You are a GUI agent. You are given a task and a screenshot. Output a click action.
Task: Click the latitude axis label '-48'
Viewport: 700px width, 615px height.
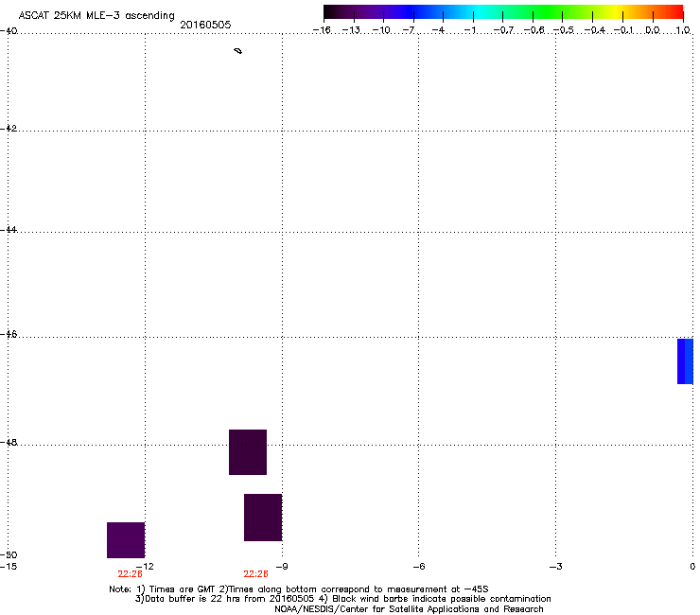coord(9,443)
